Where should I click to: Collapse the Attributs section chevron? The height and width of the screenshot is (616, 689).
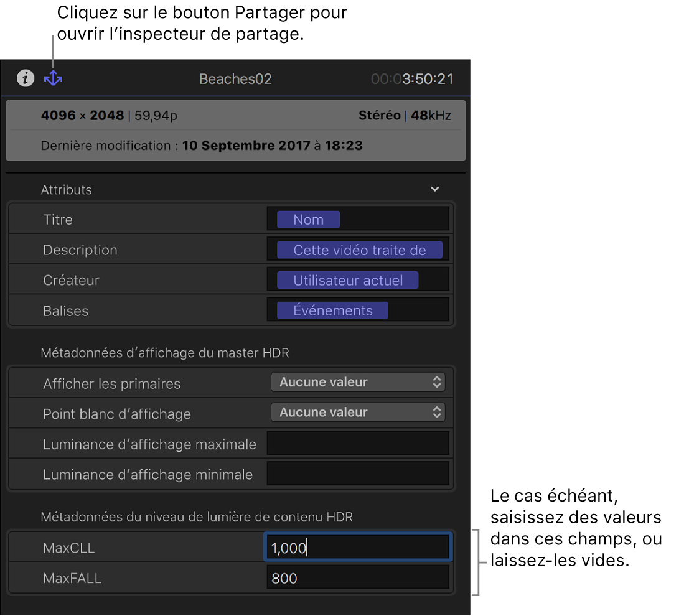click(434, 189)
